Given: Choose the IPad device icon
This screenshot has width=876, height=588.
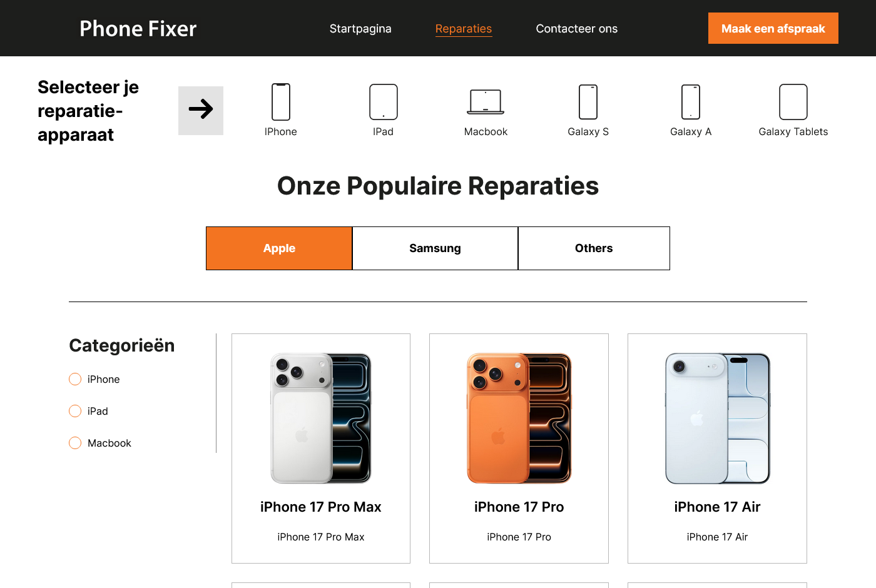Looking at the screenshot, I should tap(384, 102).
